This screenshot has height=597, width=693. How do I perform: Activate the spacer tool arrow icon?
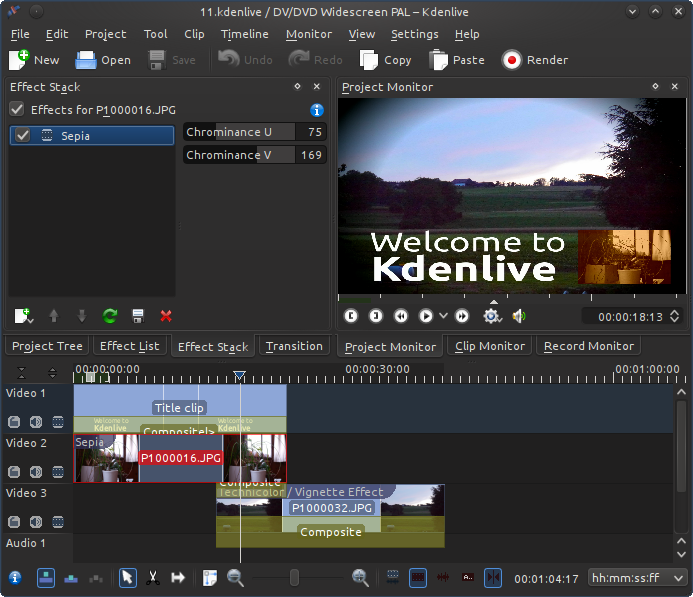(178, 577)
